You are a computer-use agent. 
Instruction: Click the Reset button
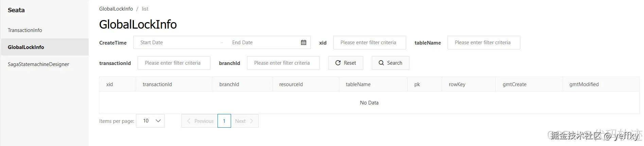[346, 63]
